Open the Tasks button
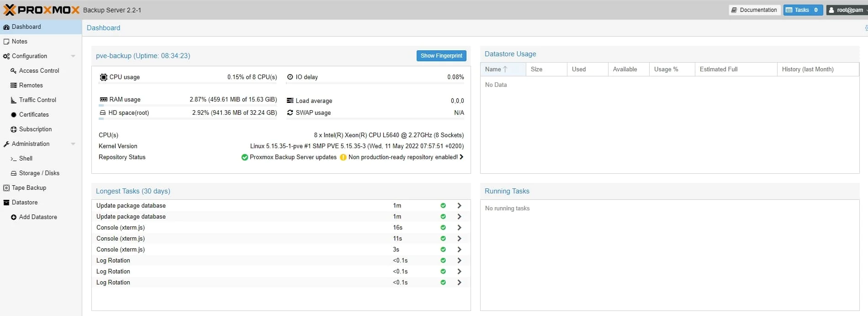 (803, 10)
